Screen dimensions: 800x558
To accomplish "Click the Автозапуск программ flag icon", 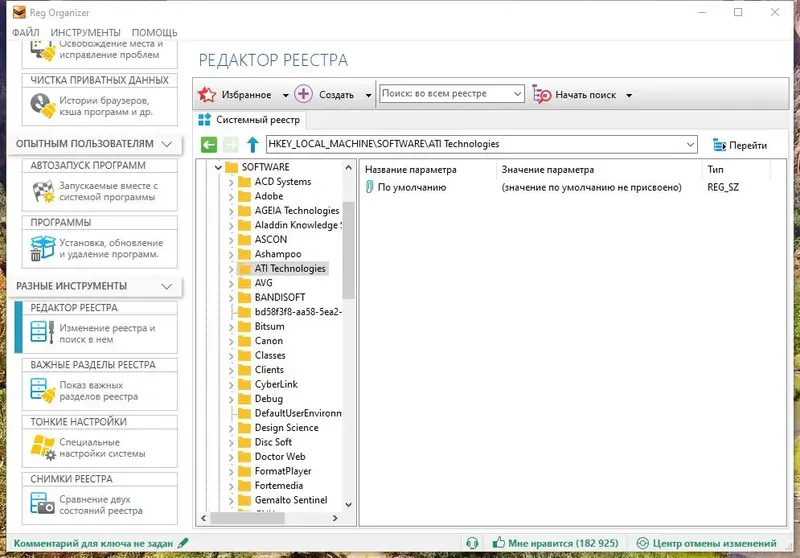I will click(x=43, y=191).
